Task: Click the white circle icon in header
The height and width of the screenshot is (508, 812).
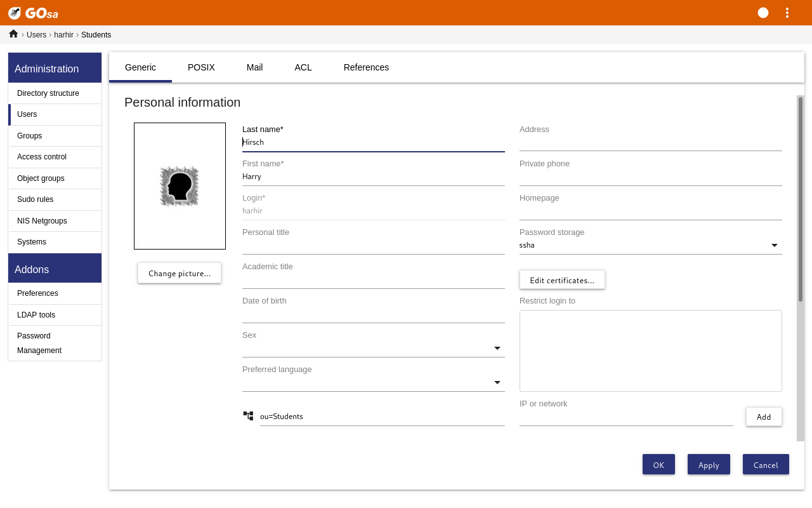Action: pyautogui.click(x=763, y=13)
